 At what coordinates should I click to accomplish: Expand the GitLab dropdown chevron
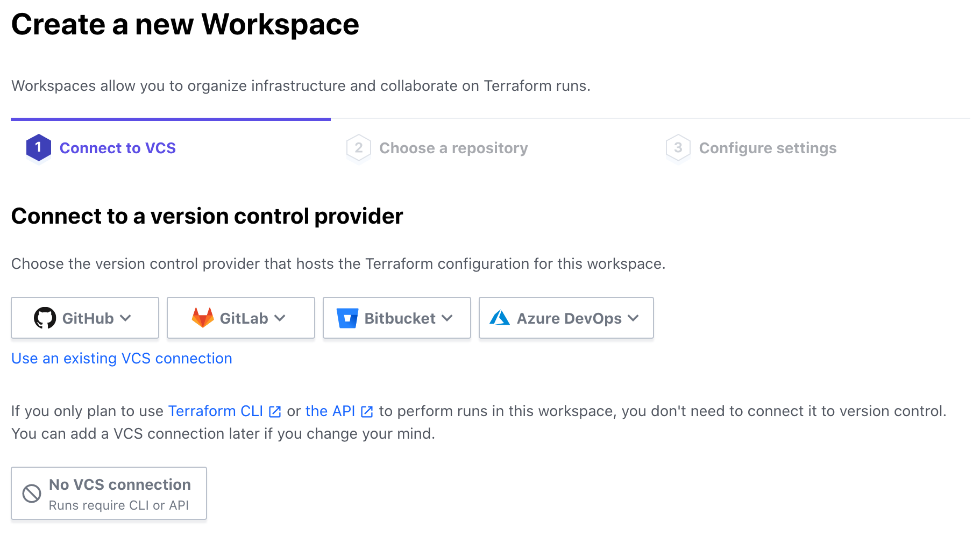coord(280,318)
